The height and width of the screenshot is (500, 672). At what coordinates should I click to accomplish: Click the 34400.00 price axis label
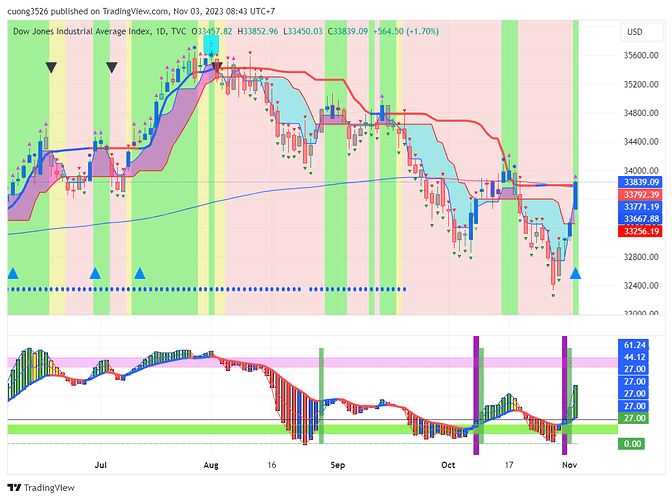pos(641,141)
